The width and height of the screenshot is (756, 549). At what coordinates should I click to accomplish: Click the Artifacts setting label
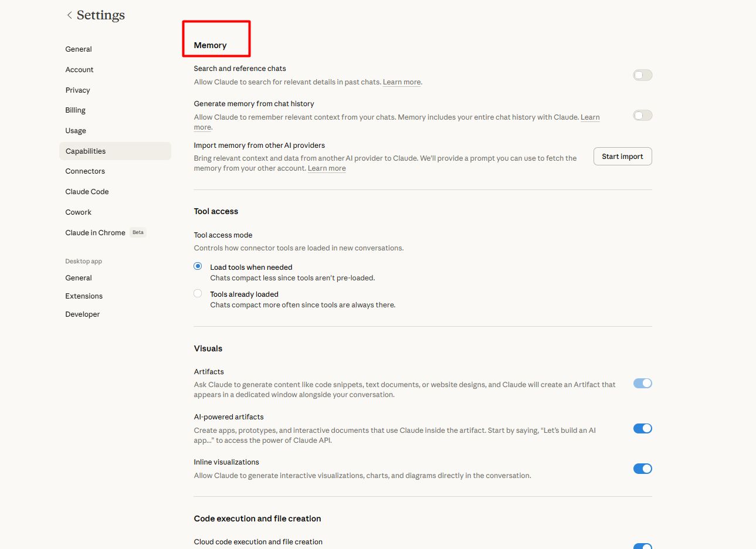point(209,372)
